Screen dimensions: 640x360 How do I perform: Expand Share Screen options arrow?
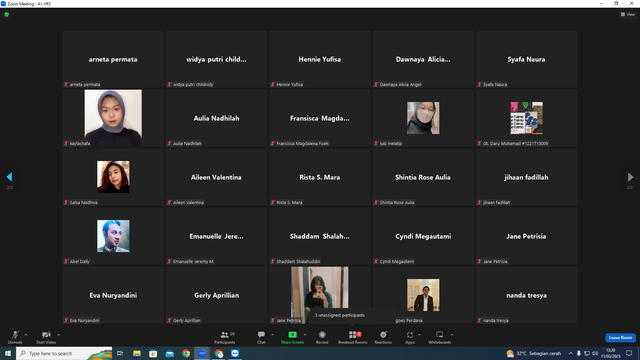coord(305,335)
